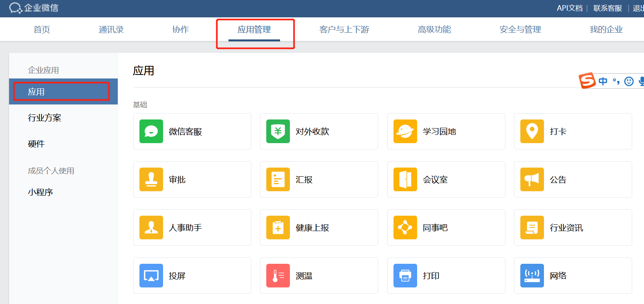Open the 协作 tab

click(181, 30)
